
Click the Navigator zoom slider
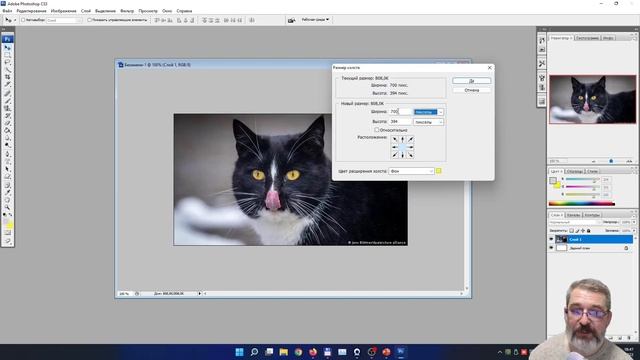pyautogui.click(x=611, y=161)
